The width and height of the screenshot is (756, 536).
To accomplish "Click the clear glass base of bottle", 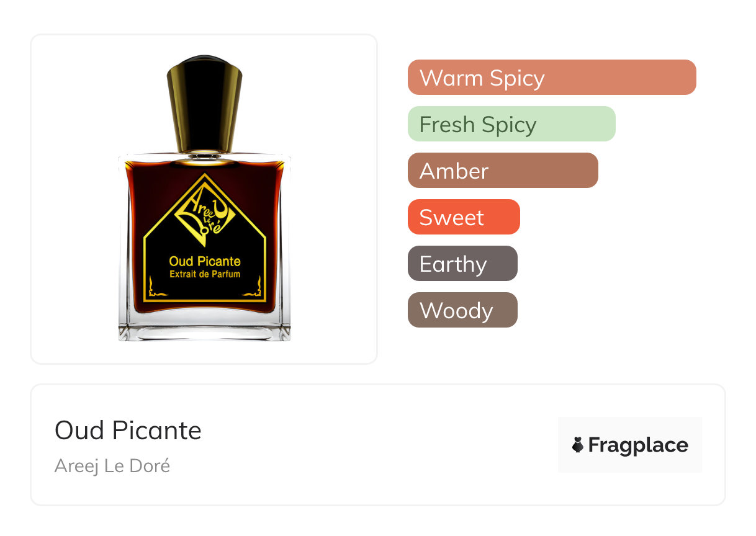I will [204, 325].
